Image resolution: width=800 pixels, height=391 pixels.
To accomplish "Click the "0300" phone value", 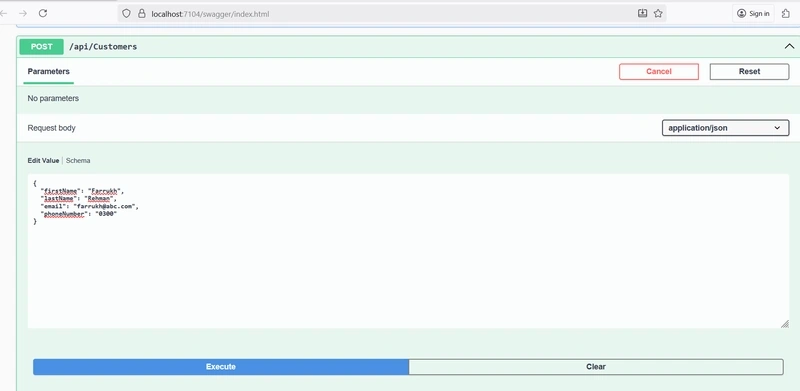I will pos(106,214).
